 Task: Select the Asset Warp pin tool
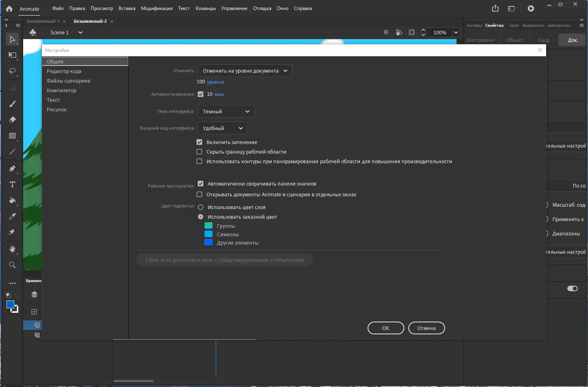12,232
